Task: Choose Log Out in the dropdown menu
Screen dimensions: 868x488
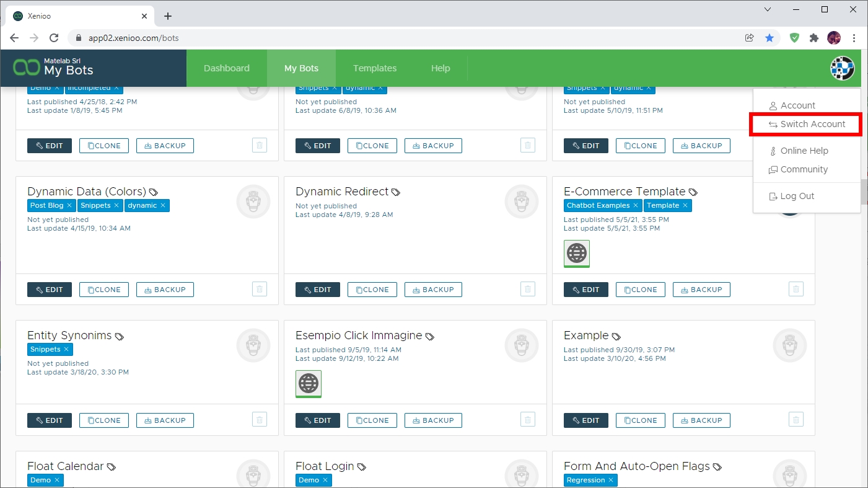Action: tap(797, 196)
